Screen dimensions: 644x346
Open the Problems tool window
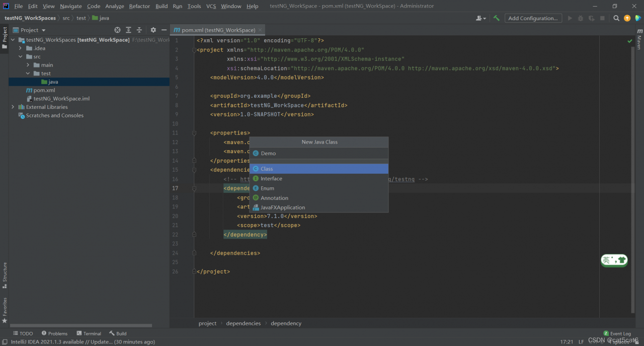pos(55,333)
